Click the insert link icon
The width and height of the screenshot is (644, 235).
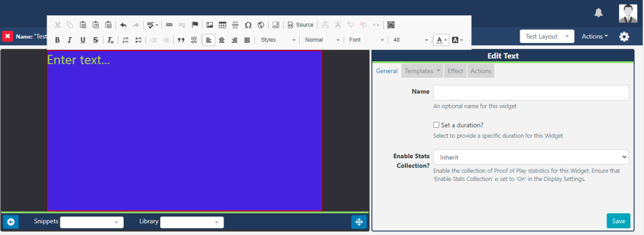(169, 25)
